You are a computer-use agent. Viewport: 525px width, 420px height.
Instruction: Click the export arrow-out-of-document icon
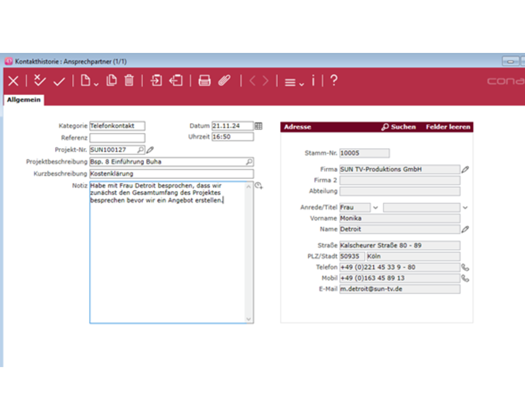(x=176, y=80)
